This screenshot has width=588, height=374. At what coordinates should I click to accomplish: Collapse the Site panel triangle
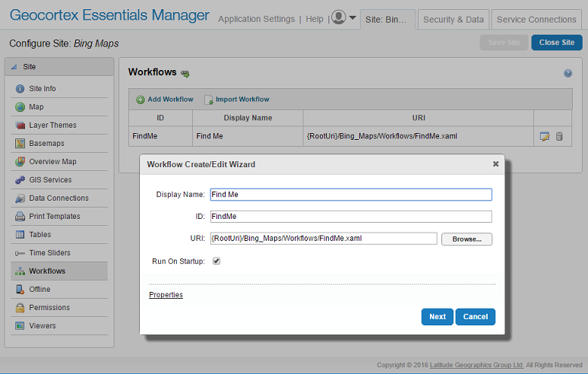tap(14, 67)
